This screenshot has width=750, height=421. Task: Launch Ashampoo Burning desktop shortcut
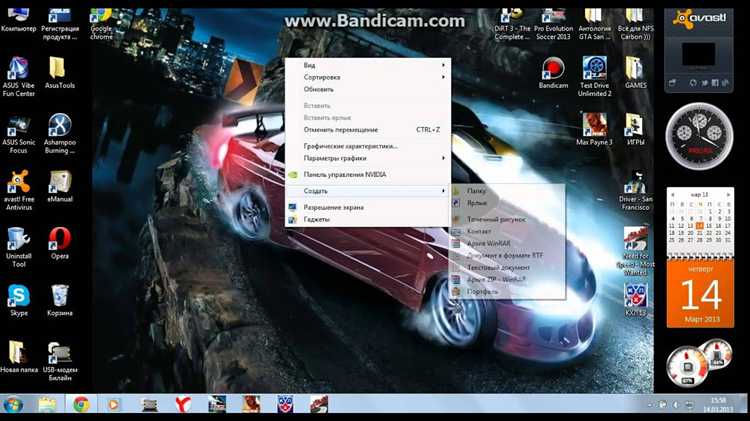tap(60, 134)
